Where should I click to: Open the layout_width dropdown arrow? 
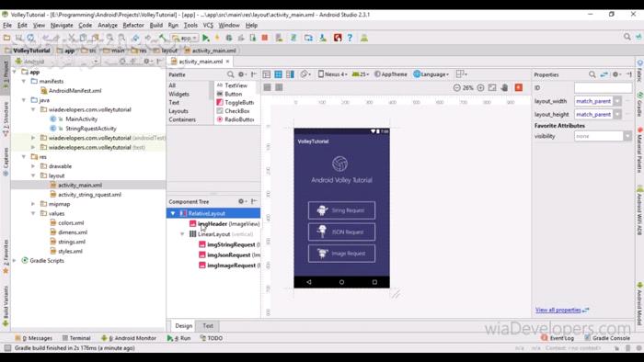tap(617, 101)
